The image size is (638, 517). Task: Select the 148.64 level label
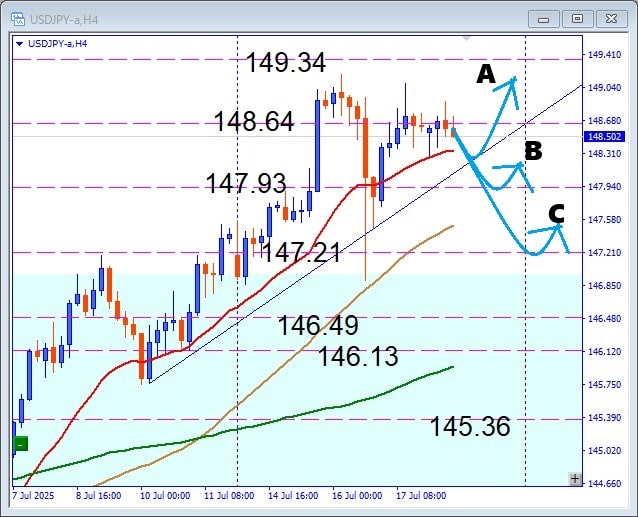pyautogui.click(x=253, y=122)
